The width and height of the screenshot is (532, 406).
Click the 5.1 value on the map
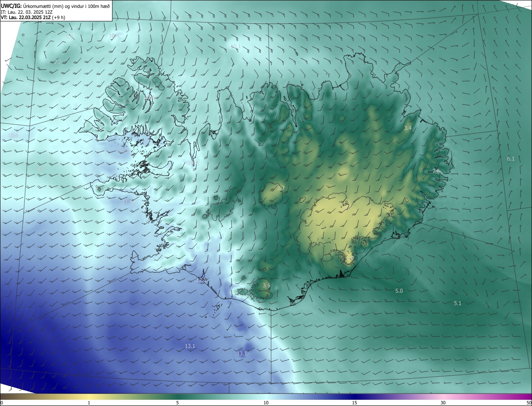[x=458, y=303]
